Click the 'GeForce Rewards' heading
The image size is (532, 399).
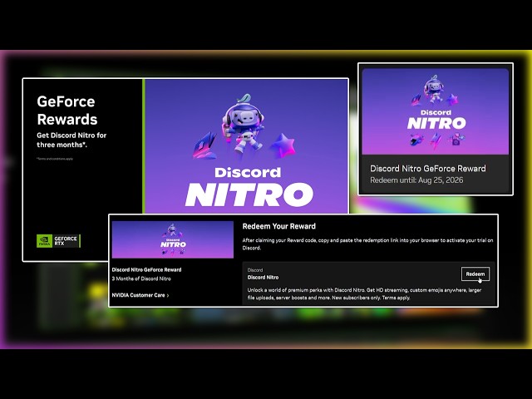[x=67, y=111]
